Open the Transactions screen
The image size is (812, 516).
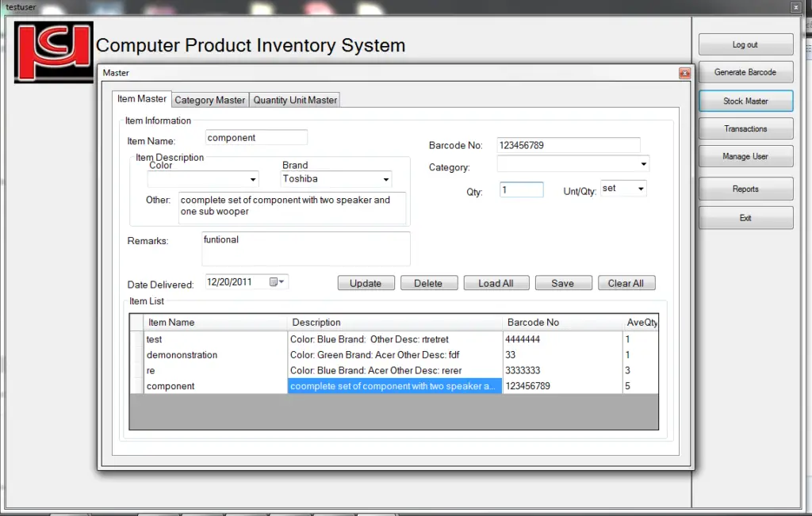coord(745,128)
